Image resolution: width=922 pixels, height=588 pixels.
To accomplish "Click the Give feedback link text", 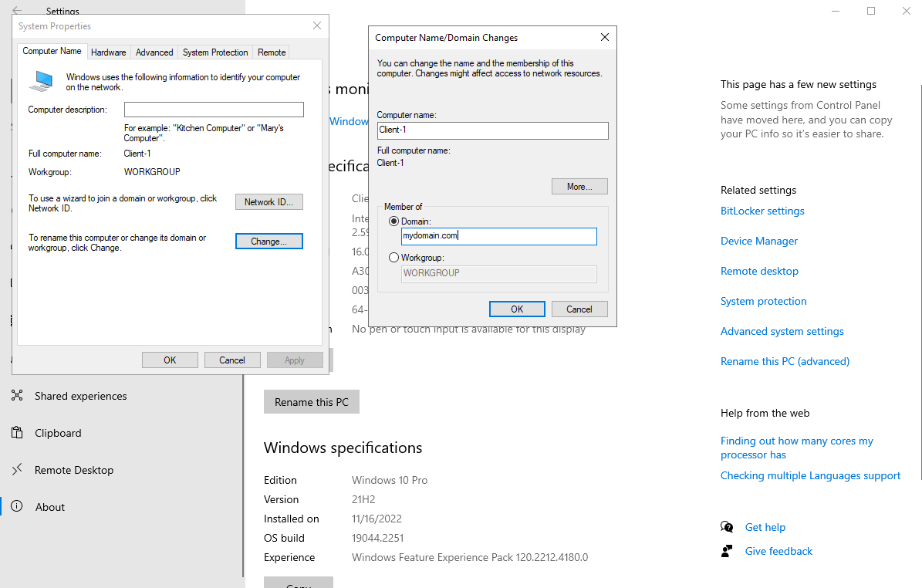I will tap(778, 551).
